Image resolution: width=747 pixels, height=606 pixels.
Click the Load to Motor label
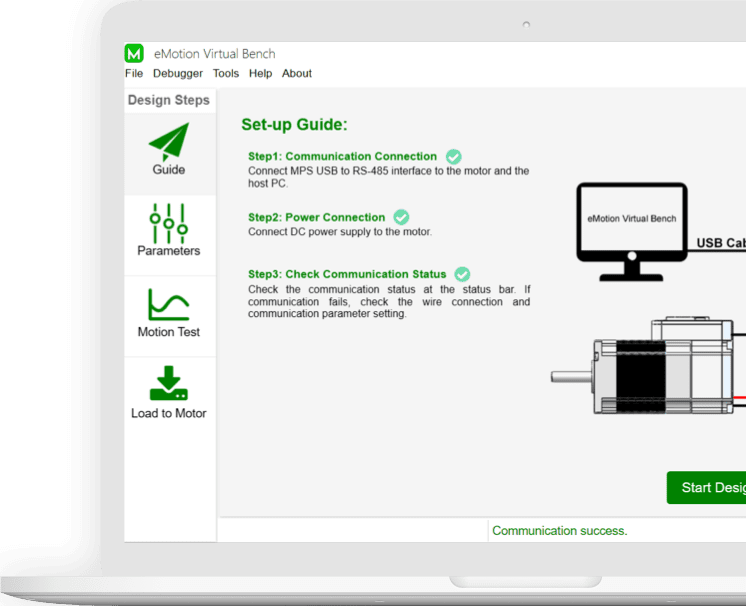point(169,413)
